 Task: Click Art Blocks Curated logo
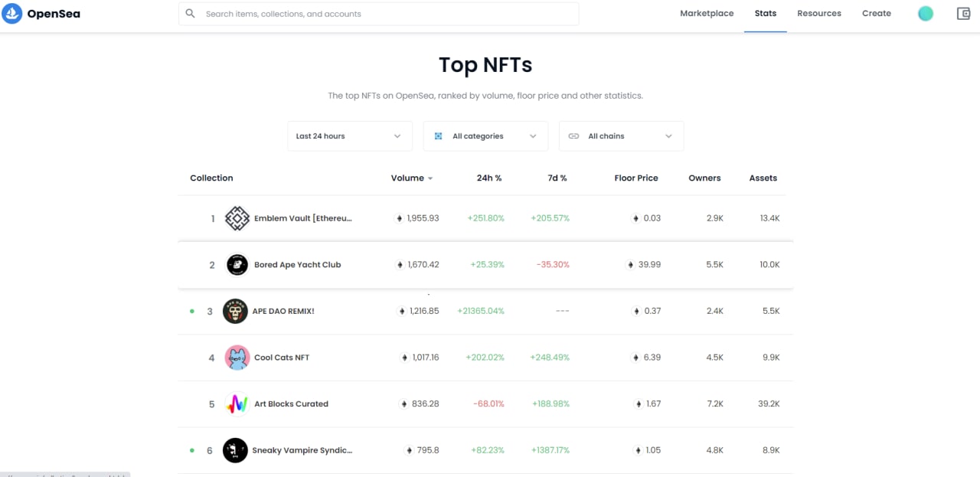[x=237, y=404]
